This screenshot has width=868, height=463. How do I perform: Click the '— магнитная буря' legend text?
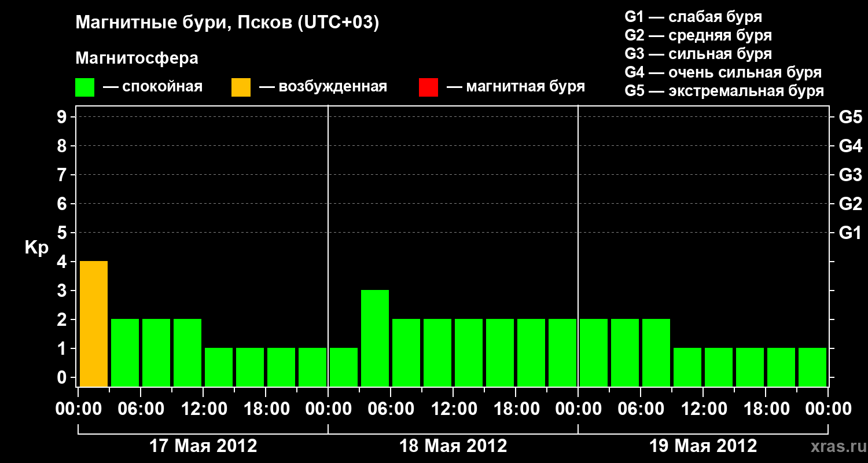click(x=516, y=87)
